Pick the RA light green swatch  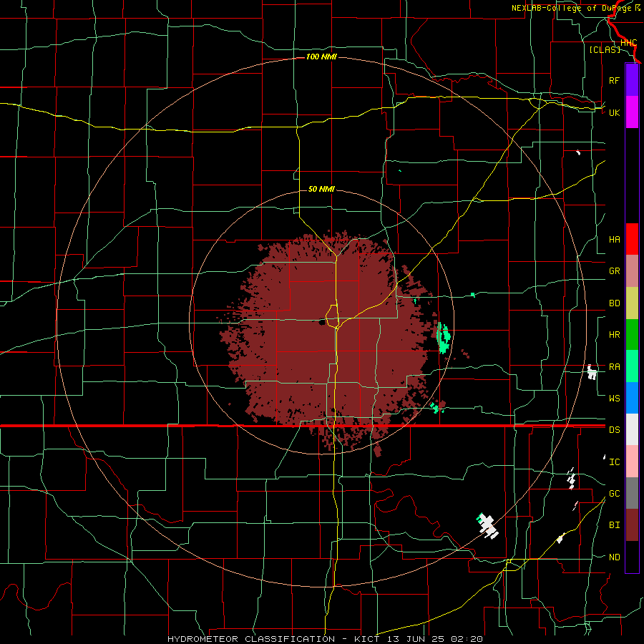pyautogui.click(x=632, y=366)
